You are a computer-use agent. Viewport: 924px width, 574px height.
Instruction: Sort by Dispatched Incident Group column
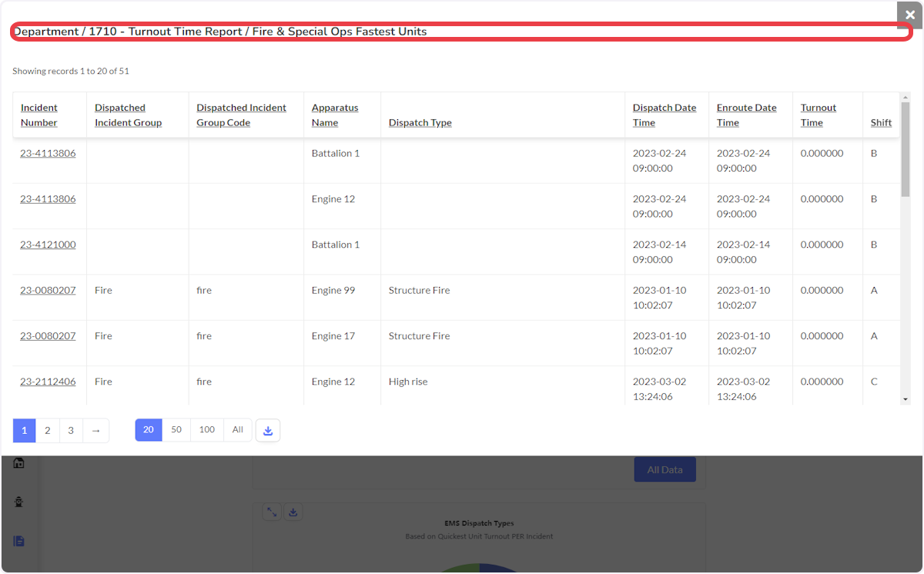tap(128, 115)
